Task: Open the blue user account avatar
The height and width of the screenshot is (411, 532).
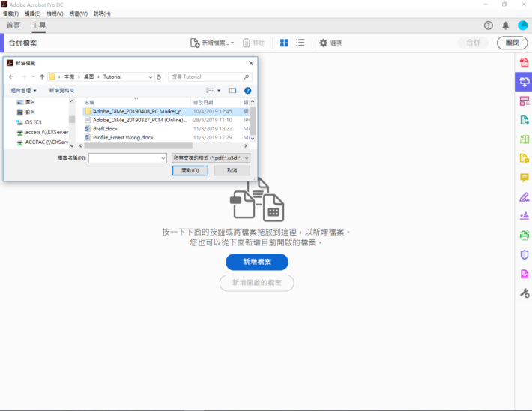Action: pos(522,25)
